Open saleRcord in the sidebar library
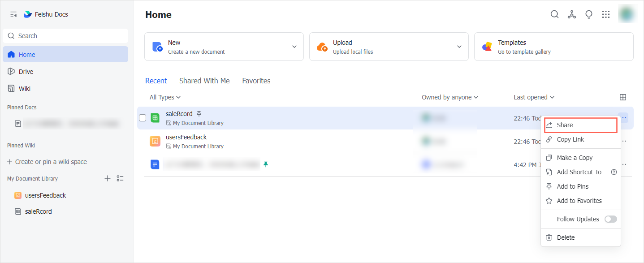This screenshot has width=644, height=263. click(34, 211)
